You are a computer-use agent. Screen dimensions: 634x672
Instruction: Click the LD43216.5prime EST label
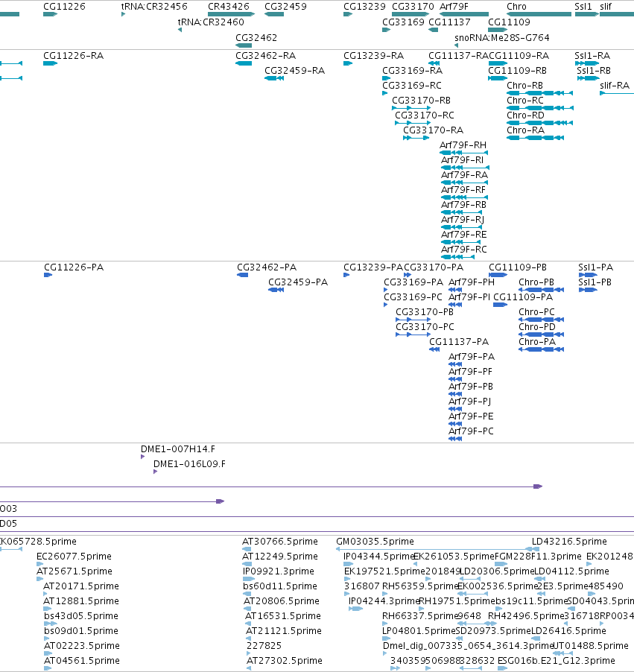point(569,542)
